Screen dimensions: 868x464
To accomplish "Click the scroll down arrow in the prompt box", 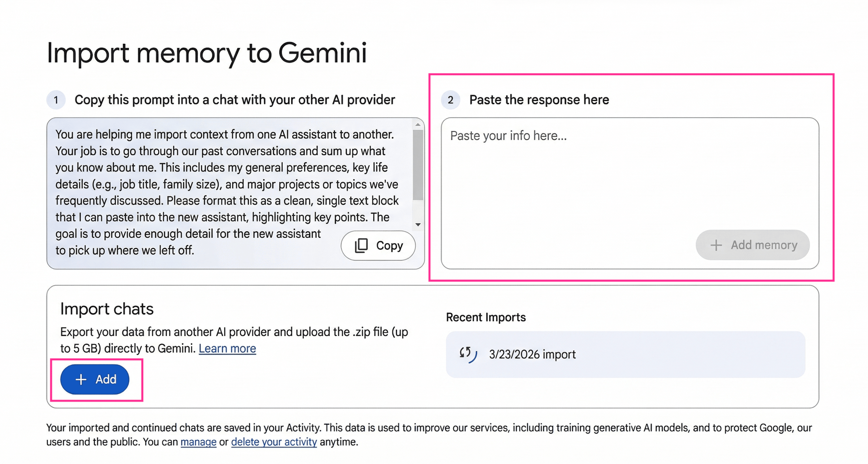I will [x=418, y=225].
